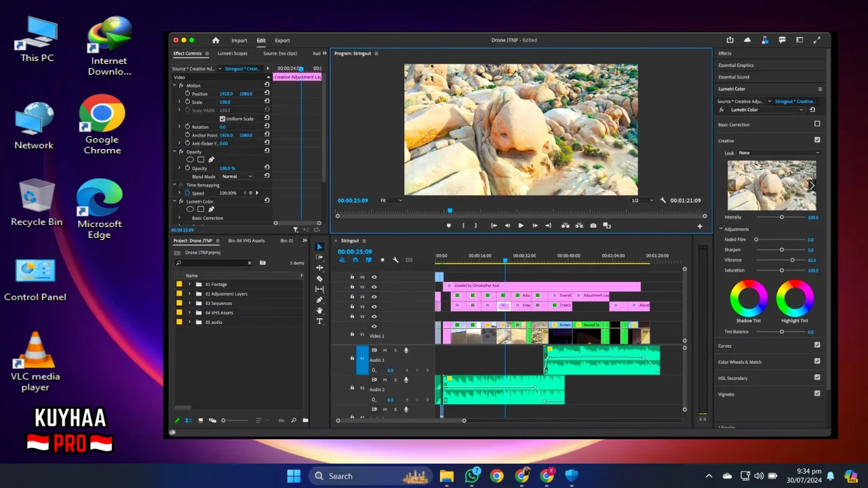The height and width of the screenshot is (488, 868).
Task: Select free draw bezier mask under Opacity
Action: pos(211,160)
